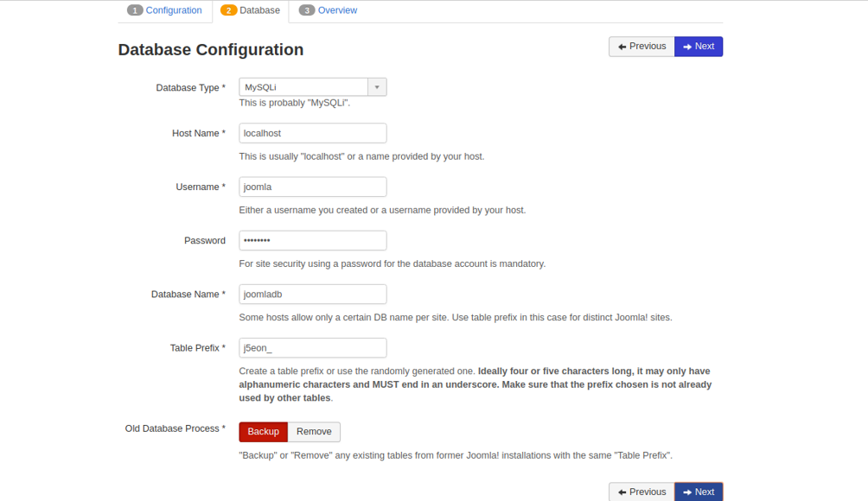Click into the Username field
The height and width of the screenshot is (501, 868).
pos(313,187)
